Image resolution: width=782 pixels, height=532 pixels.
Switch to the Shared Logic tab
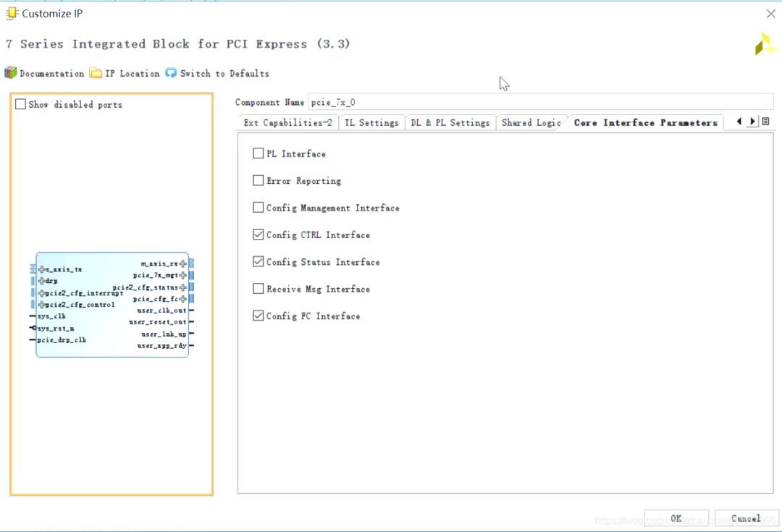(531, 123)
